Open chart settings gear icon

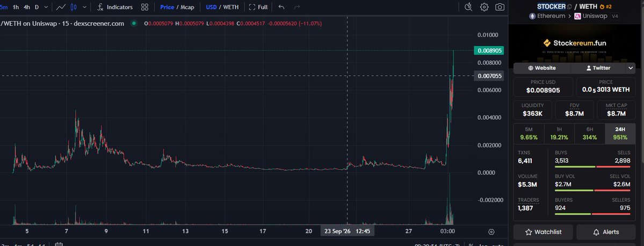tap(484, 7)
